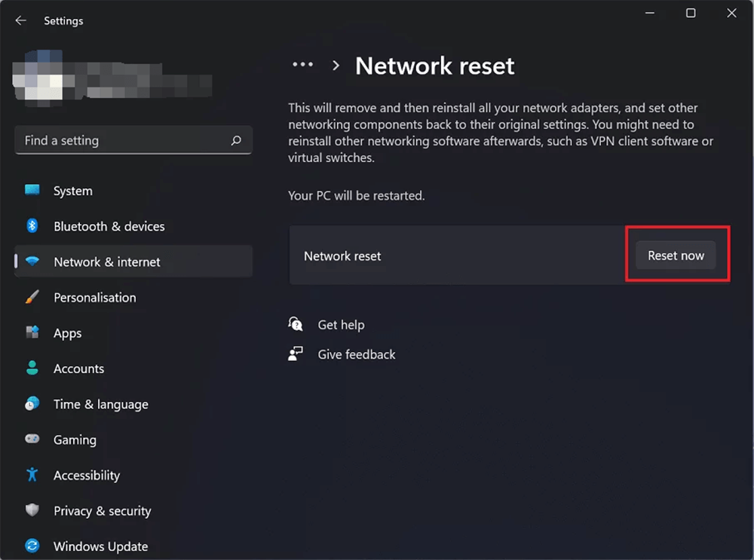Click the Windows Update sync icon

pyautogui.click(x=32, y=546)
